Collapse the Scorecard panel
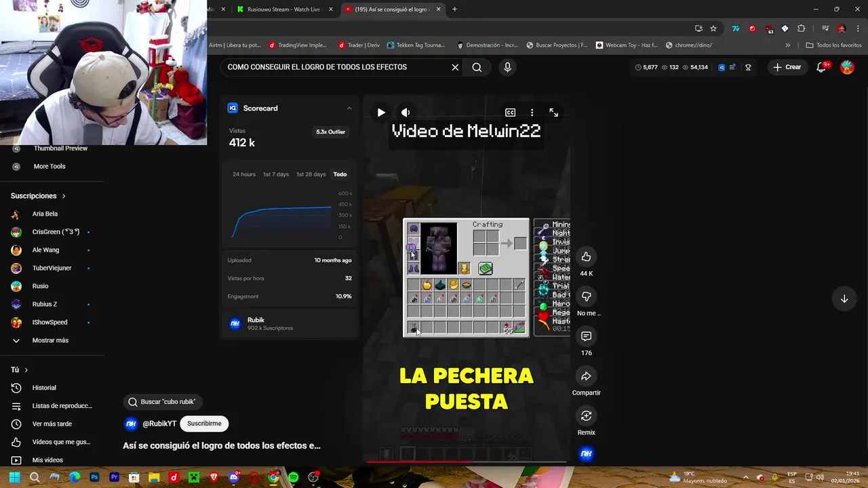868x488 pixels. click(349, 108)
